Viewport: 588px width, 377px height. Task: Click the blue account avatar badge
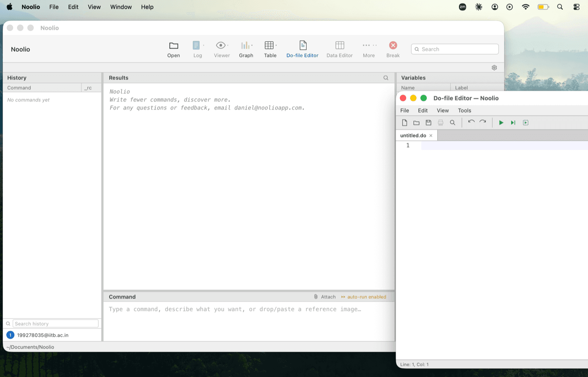[10, 335]
